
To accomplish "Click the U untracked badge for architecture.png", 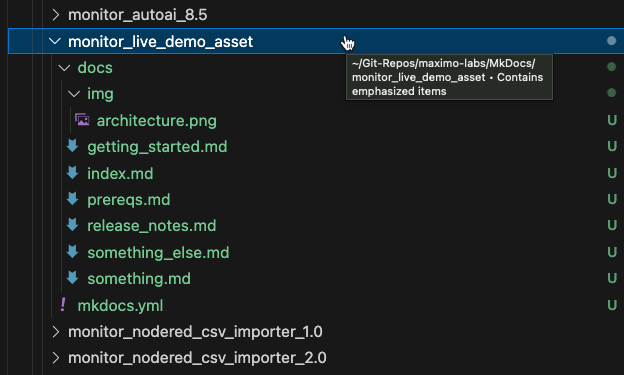I will [x=612, y=120].
